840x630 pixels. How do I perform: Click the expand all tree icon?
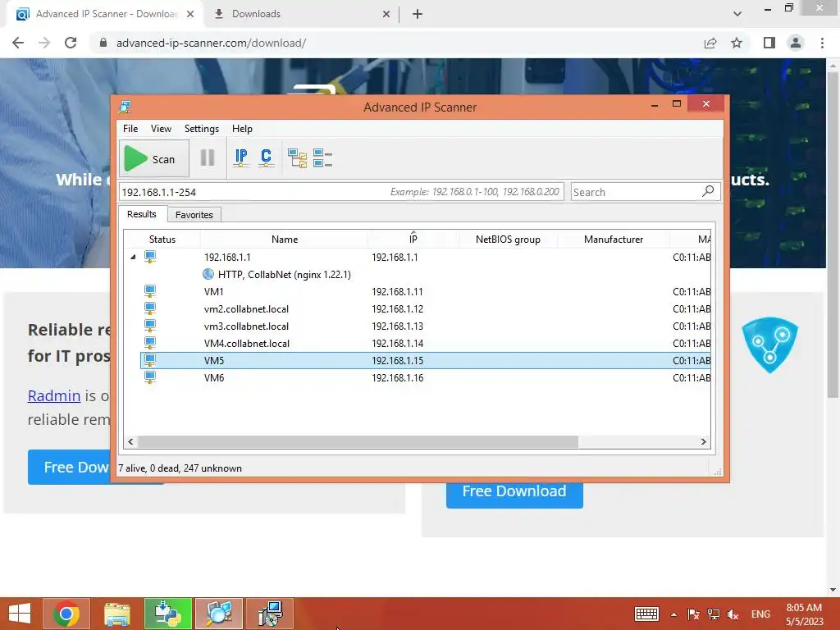pyautogui.click(x=297, y=158)
